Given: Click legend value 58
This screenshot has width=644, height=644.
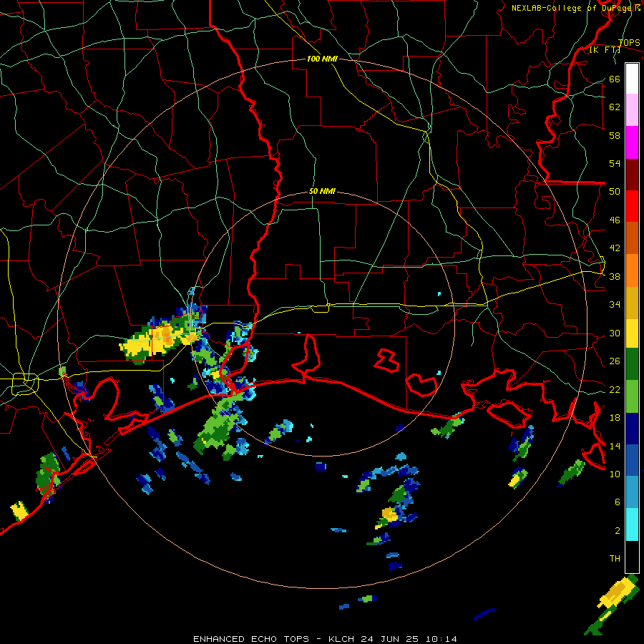Looking at the screenshot, I should point(615,135).
